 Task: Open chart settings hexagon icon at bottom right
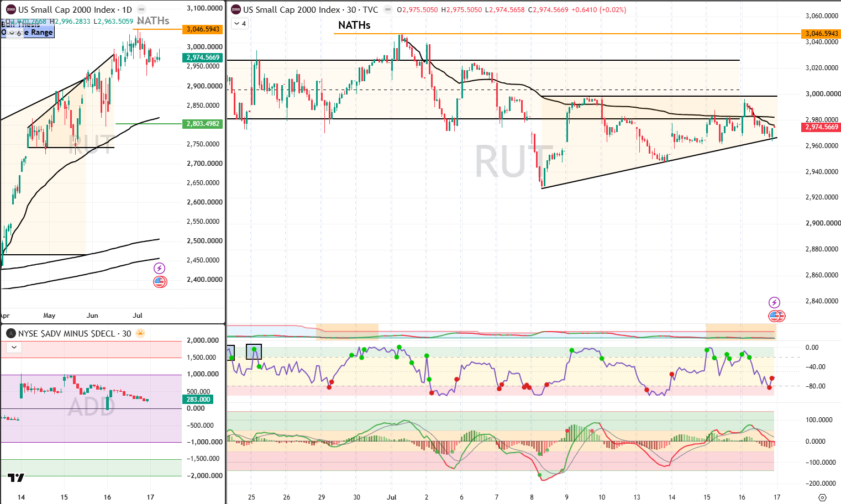822,497
